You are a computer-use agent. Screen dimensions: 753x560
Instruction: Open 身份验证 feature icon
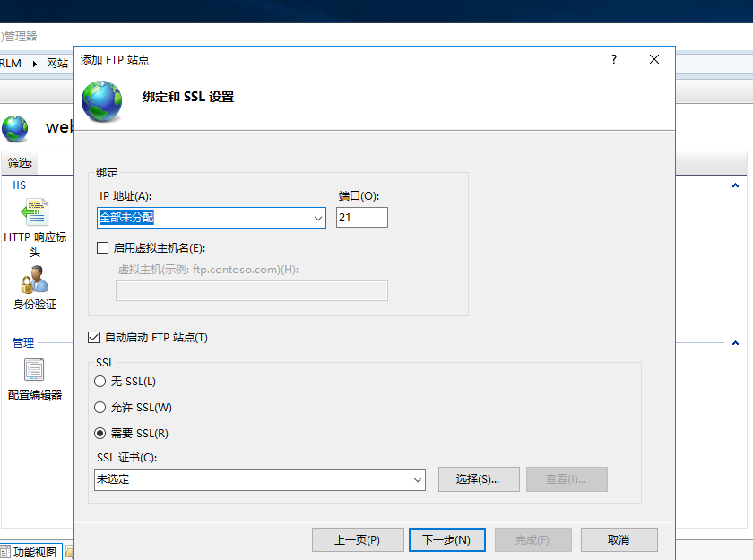35,280
